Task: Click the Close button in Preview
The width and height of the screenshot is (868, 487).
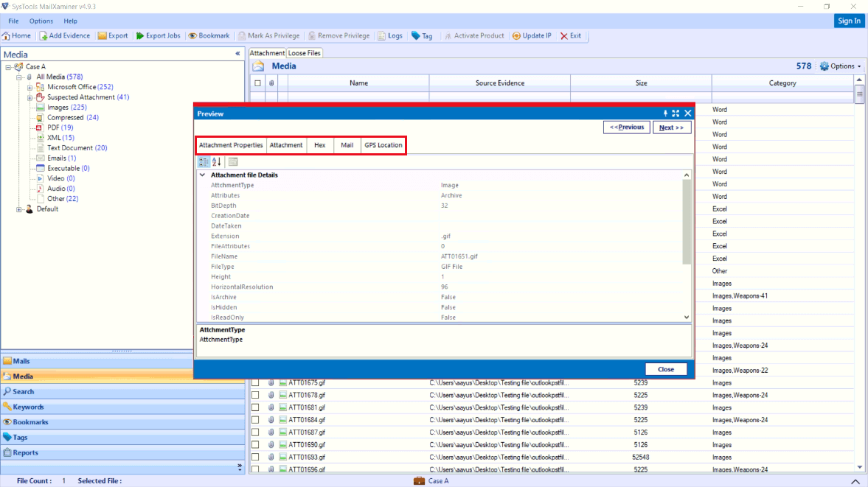Action: pyautogui.click(x=666, y=369)
